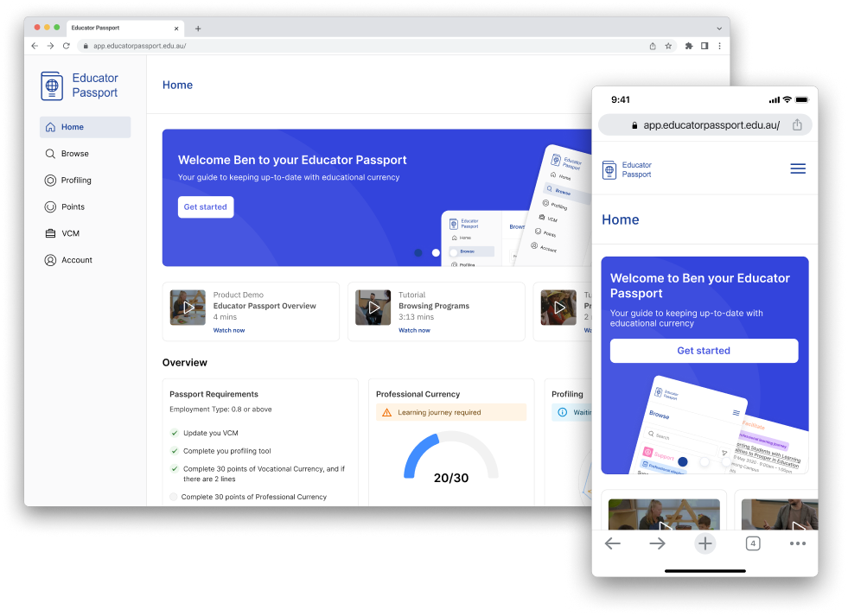
Task: Open the Chrome three-dot menu
Action: (x=719, y=46)
